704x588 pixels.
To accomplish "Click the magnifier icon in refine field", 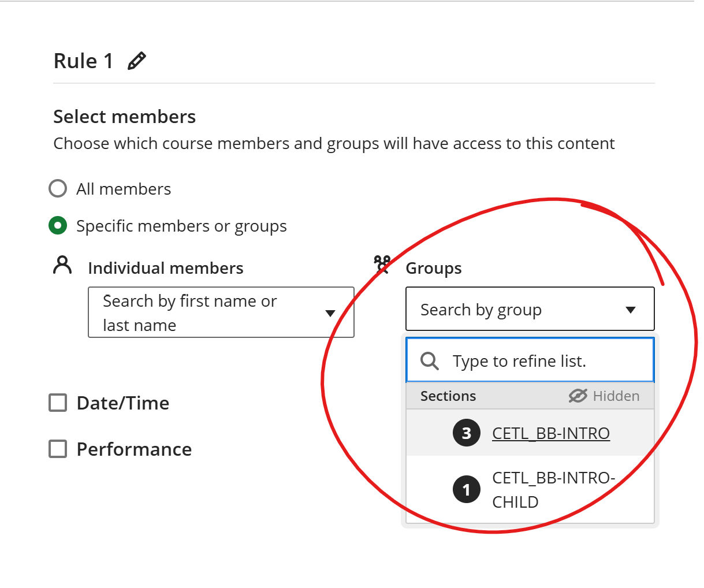I will (x=430, y=361).
